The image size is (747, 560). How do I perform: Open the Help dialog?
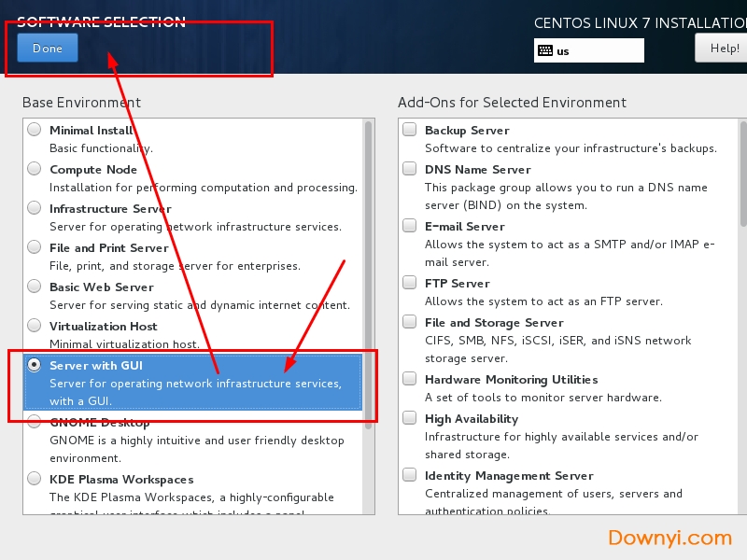point(723,48)
